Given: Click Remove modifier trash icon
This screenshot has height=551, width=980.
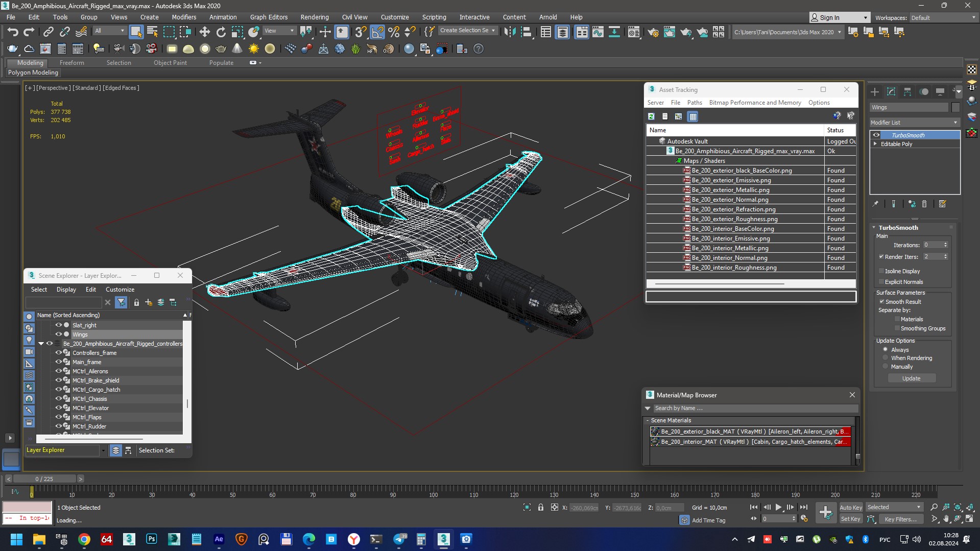Looking at the screenshot, I should (x=924, y=204).
